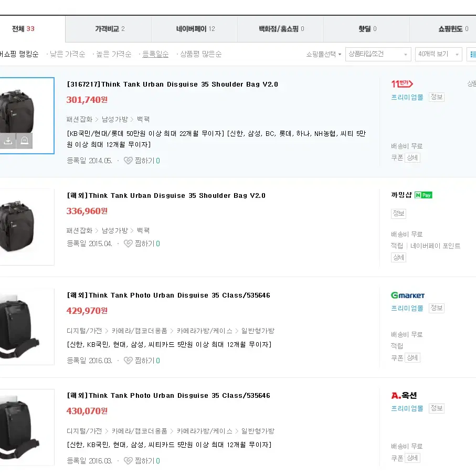Click the 정보 button under 까밍샵
Viewport: 476px width, 476px height.
398,214
